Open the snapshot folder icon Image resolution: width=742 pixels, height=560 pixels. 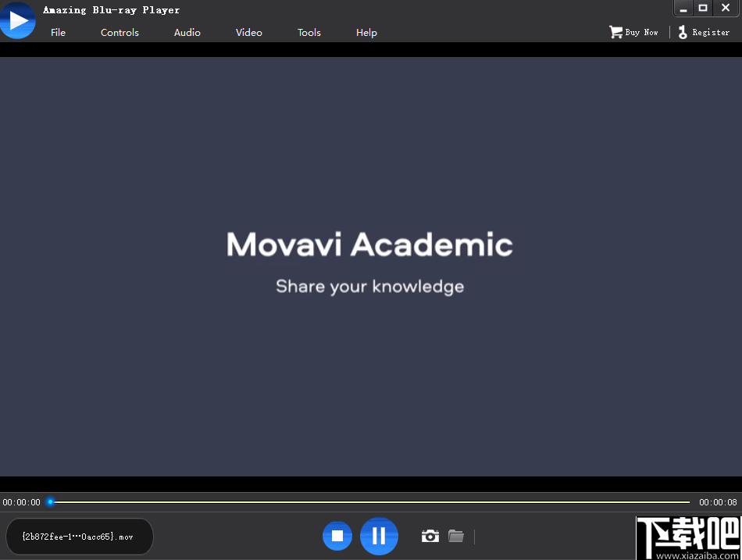click(456, 536)
